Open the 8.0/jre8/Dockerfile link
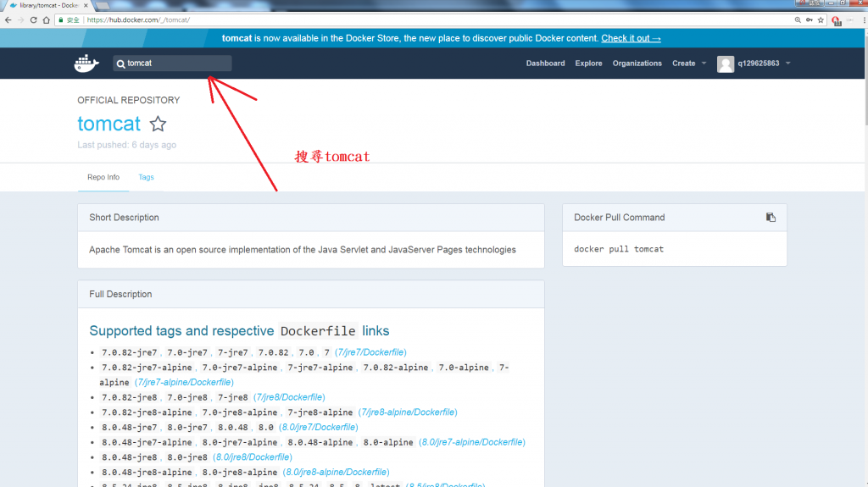Screen dimensions: 868x487 253,457
